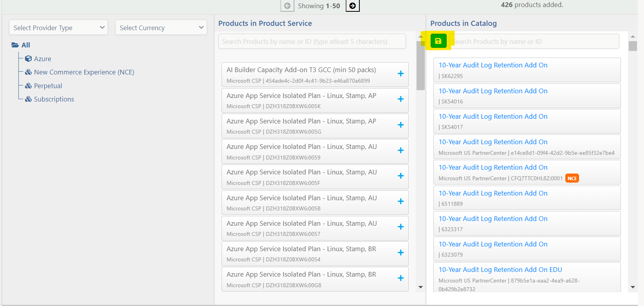Image resolution: width=644 pixels, height=306 pixels.
Task: Select Subscriptions in the category tree
Action: (x=54, y=99)
